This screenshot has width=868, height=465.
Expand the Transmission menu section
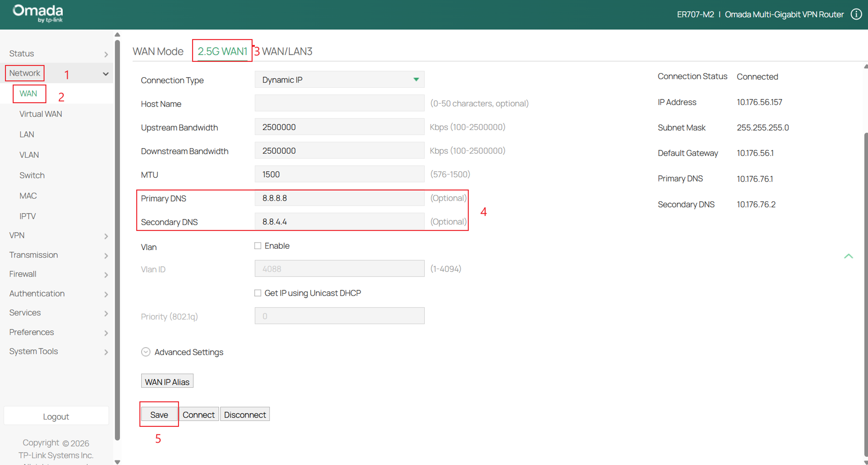(57, 255)
